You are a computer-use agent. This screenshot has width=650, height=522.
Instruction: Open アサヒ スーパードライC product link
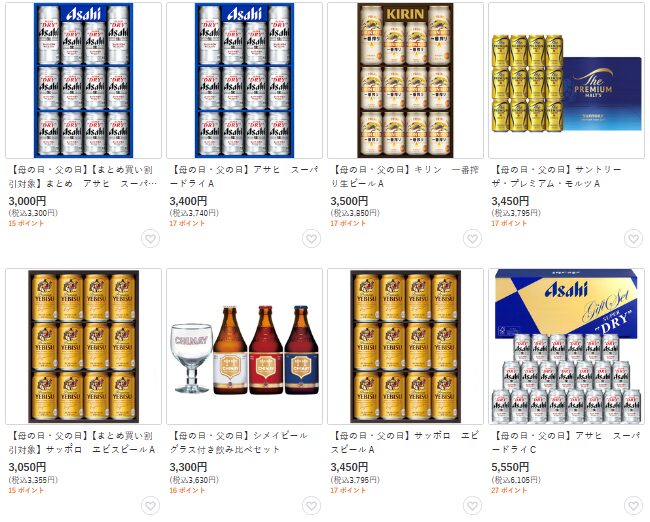tap(566, 443)
